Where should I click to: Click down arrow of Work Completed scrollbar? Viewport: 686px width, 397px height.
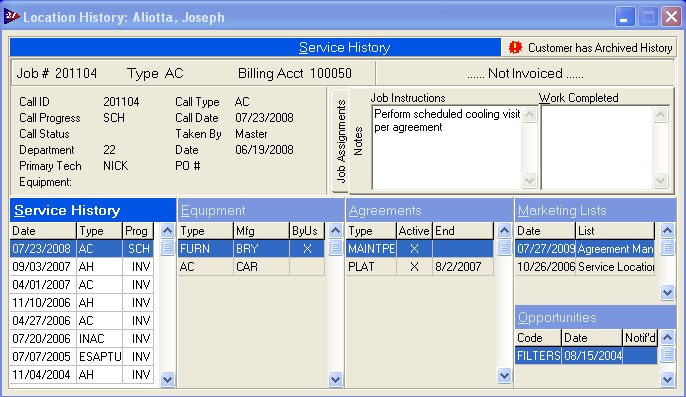660,180
